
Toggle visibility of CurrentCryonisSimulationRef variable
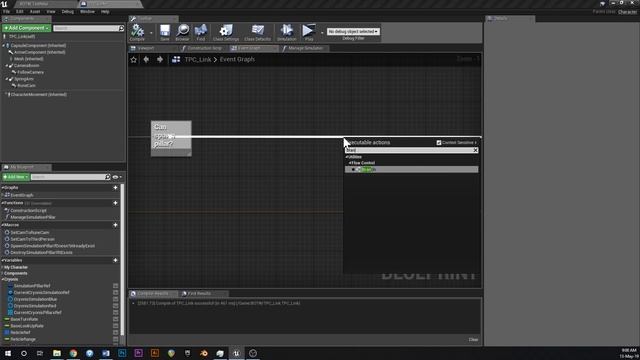click(116, 292)
